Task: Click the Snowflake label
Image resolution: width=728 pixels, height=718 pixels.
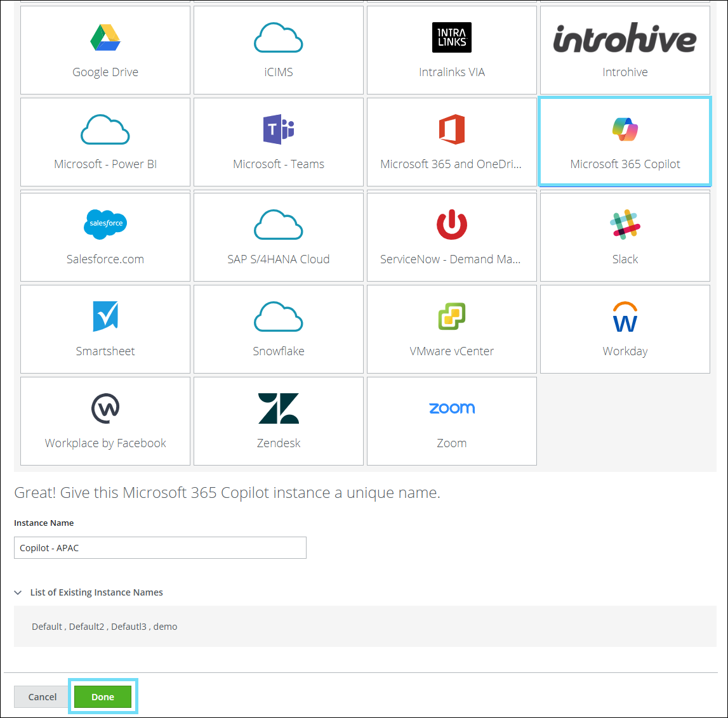Action: coord(279,351)
